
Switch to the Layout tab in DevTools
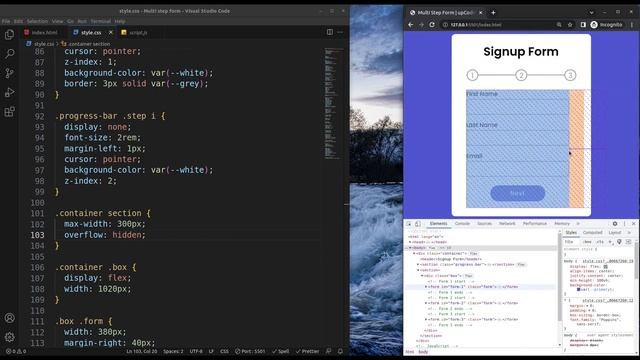point(615,233)
